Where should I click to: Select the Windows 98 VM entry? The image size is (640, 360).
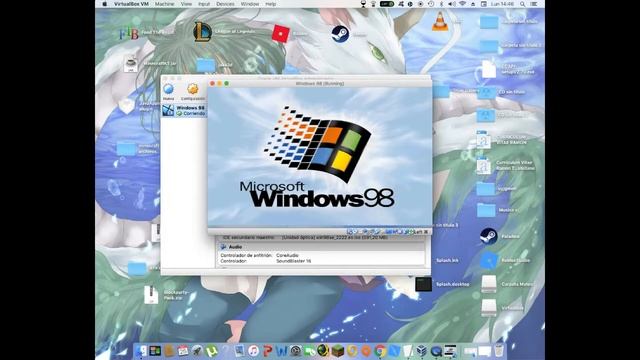(184, 111)
